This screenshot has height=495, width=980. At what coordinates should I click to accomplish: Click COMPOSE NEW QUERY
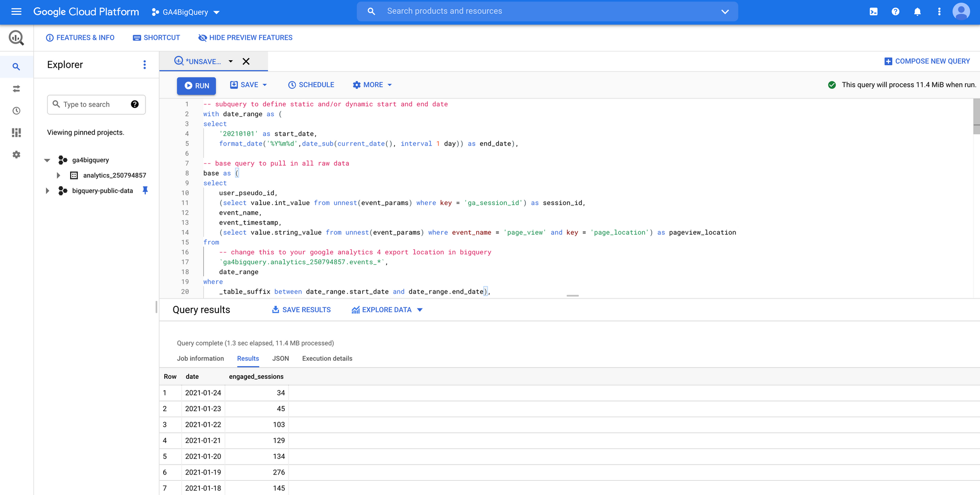(x=927, y=61)
